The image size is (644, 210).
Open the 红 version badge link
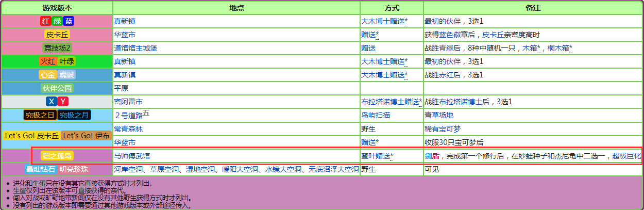tap(45, 21)
